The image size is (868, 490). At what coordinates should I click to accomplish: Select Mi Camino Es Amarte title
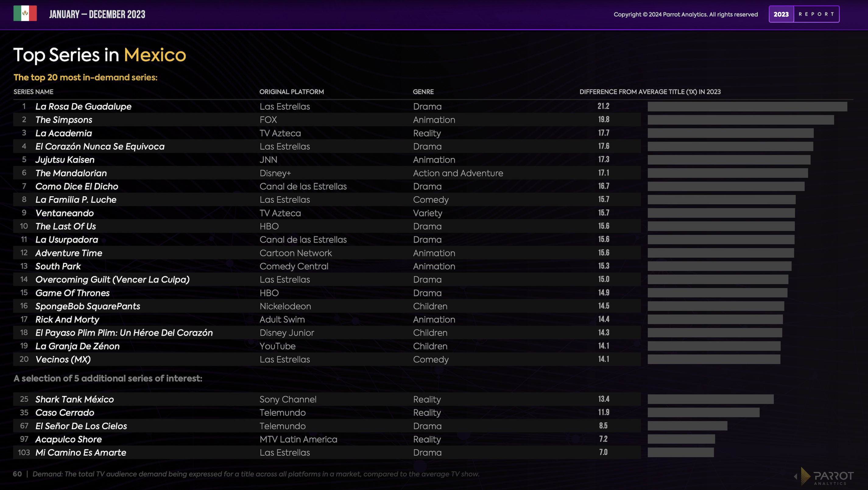click(x=80, y=453)
